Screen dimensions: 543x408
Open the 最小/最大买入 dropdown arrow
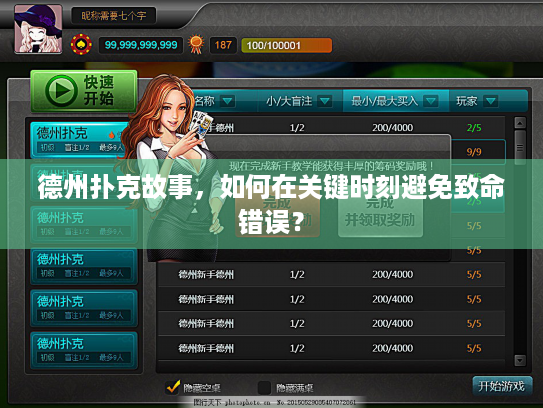click(x=431, y=101)
